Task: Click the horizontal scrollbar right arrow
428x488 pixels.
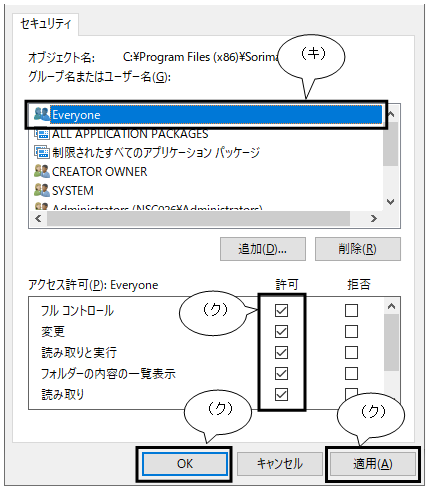Action: (x=374, y=219)
